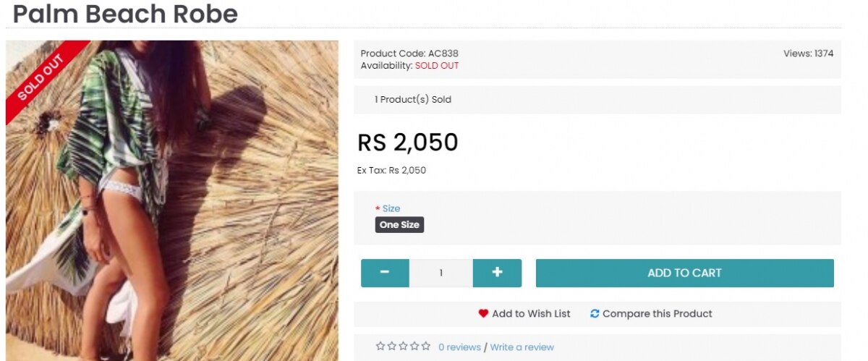This screenshot has width=868, height=361.
Task: Select the fourth rating star
Action: tap(414, 347)
